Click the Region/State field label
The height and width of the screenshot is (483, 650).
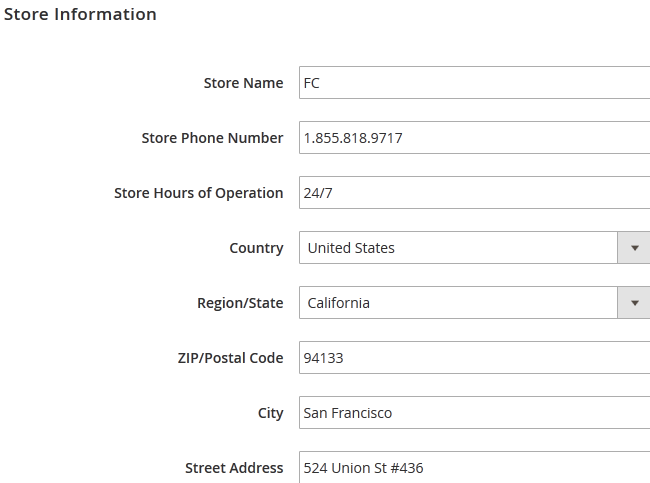point(240,303)
